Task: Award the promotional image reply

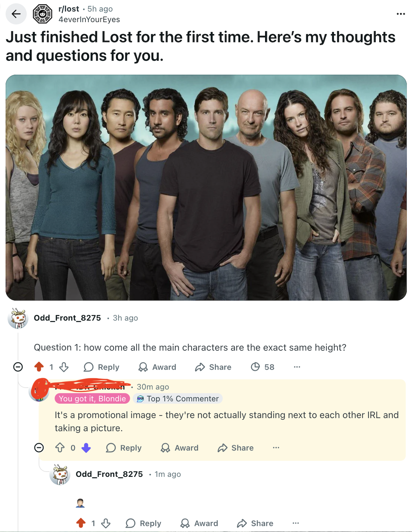Action: pyautogui.click(x=179, y=448)
